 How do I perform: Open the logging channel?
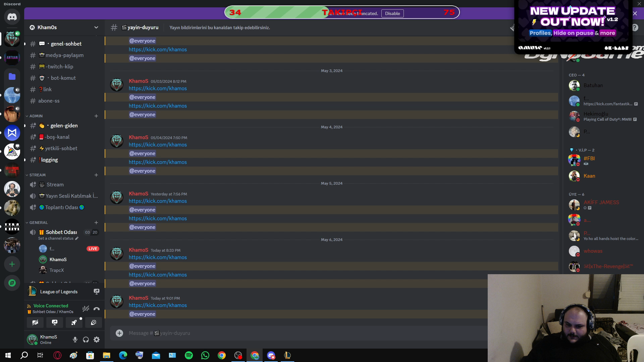click(x=64, y=160)
